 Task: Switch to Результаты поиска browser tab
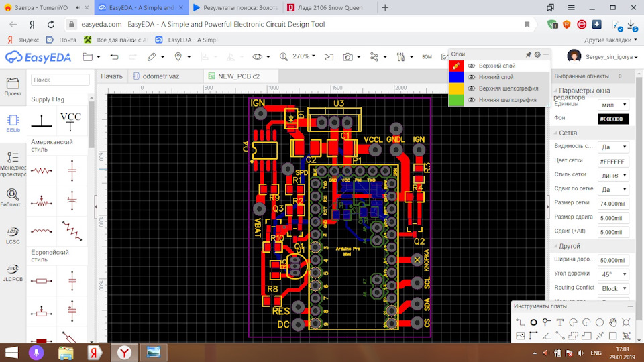[236, 8]
